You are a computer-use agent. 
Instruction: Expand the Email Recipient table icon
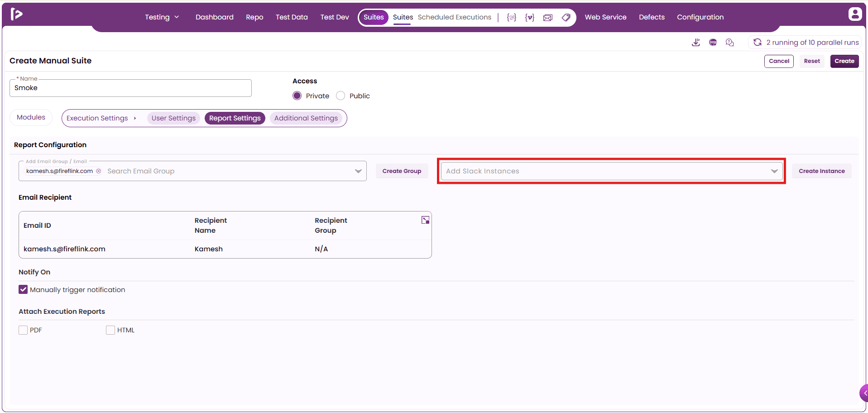click(425, 220)
